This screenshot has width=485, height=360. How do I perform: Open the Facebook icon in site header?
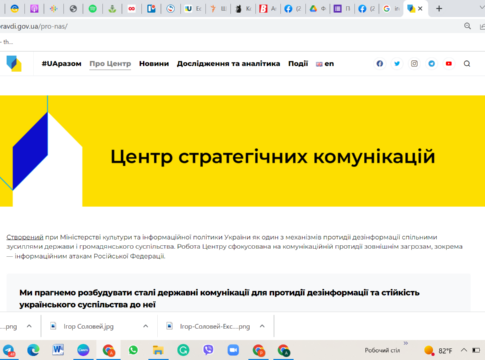pos(380,63)
